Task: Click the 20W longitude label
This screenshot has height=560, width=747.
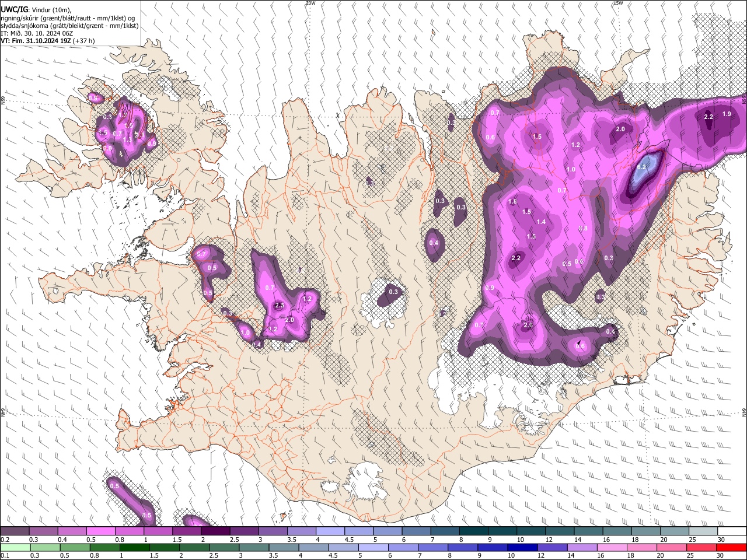Action: 311,3
